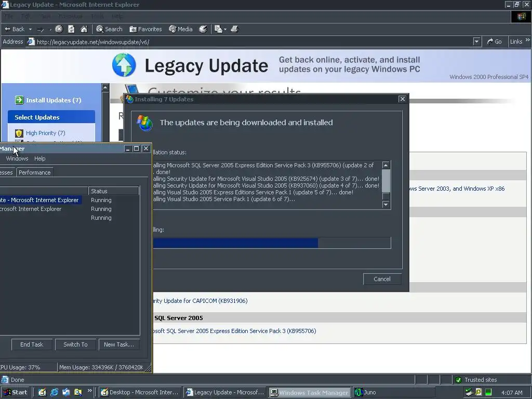Switch to Desktop - Microsoft Internet taskbar button

[140, 392]
